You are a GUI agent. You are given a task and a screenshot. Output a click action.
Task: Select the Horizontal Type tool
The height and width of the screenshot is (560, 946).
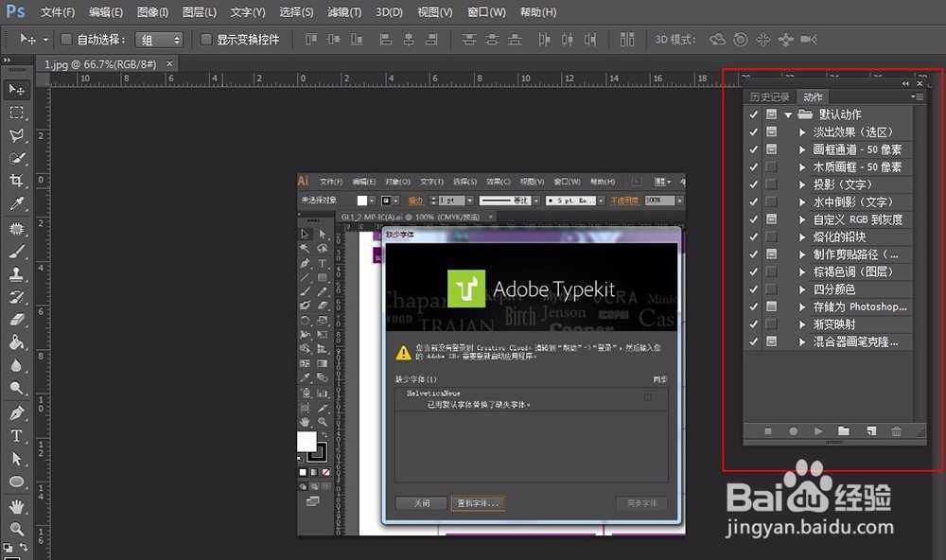pos(16,436)
